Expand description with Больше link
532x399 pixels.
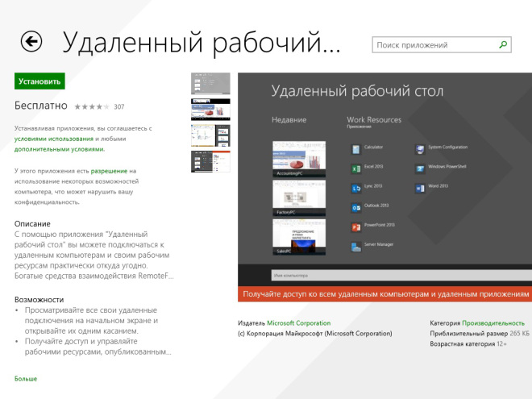(26, 379)
